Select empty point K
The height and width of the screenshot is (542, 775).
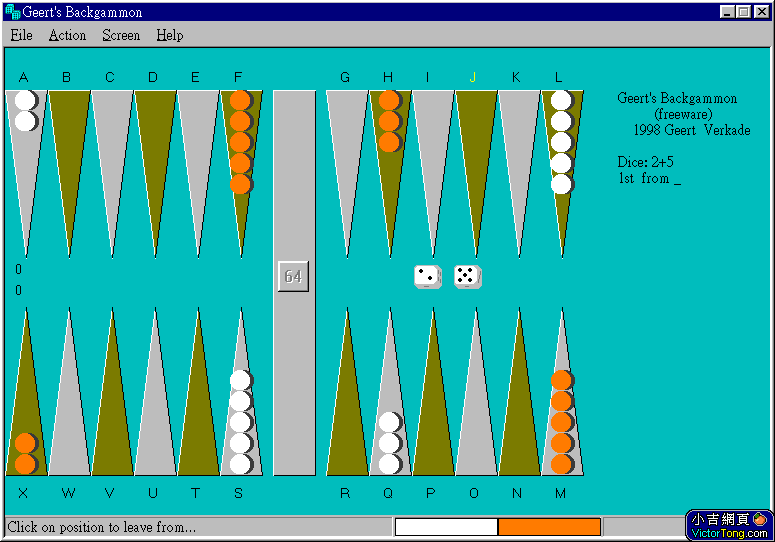519,174
